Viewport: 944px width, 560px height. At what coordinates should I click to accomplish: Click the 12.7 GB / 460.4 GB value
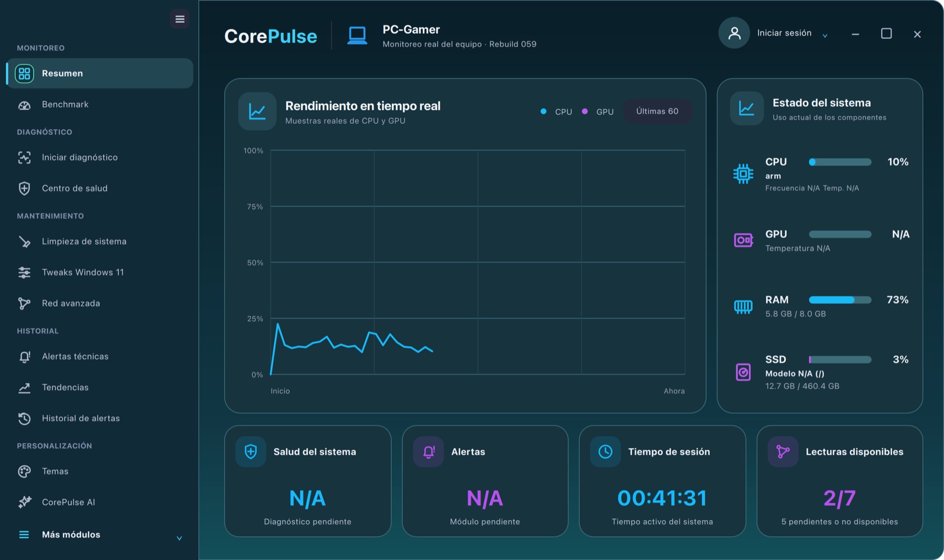coord(802,386)
